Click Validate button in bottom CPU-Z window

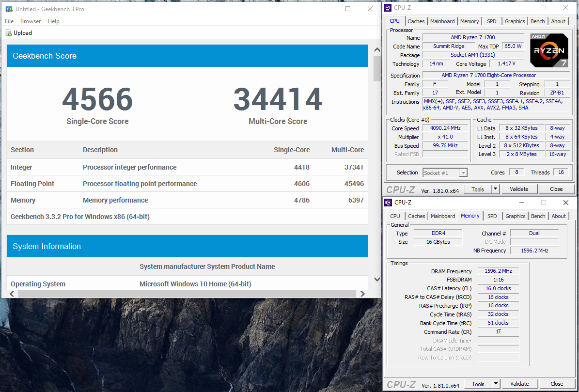point(519,384)
